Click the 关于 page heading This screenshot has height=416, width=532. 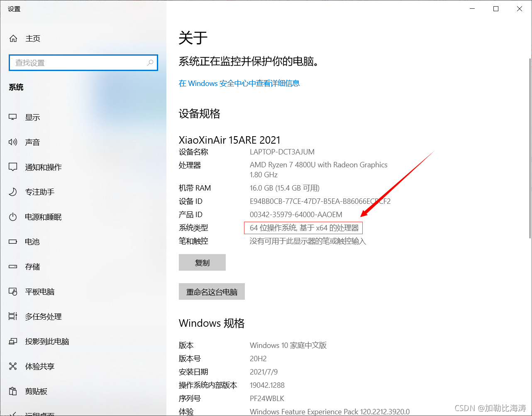pos(193,38)
